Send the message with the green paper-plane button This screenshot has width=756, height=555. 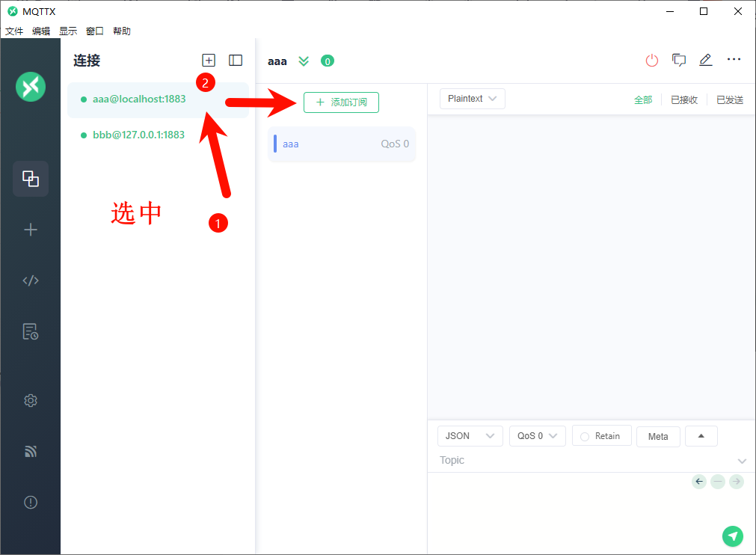732,536
